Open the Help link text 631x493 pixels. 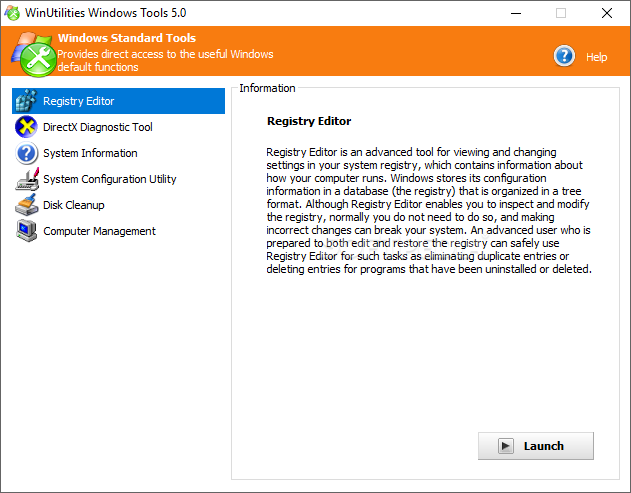(596, 57)
